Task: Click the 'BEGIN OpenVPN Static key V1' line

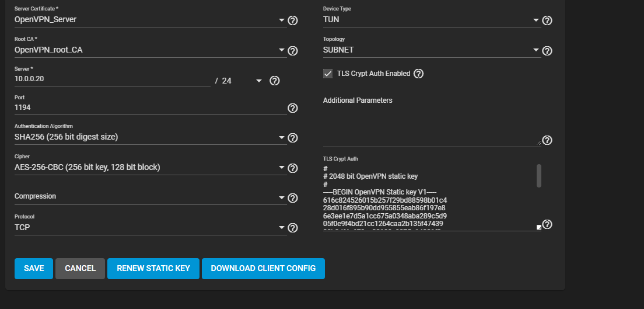Action: [x=380, y=192]
